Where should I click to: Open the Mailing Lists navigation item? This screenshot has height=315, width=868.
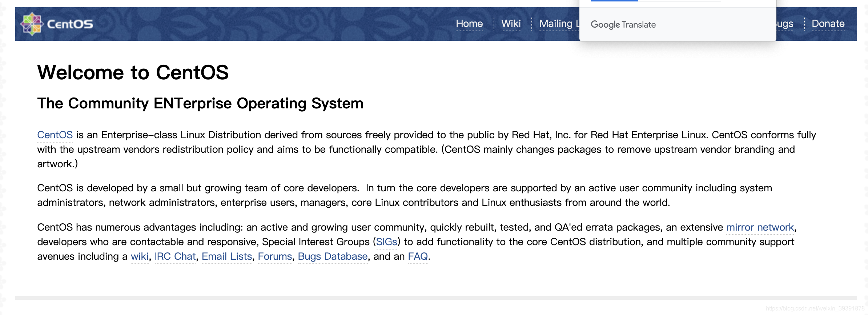559,24
